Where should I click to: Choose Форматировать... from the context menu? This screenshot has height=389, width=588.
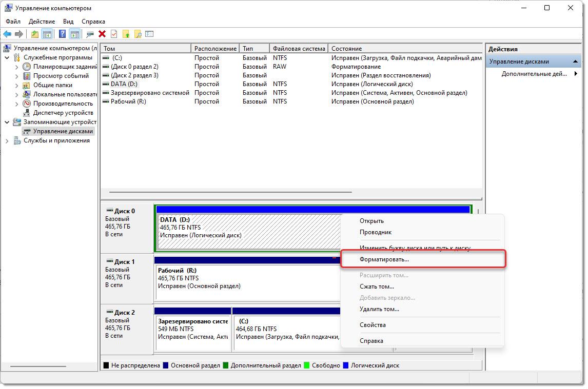384,259
